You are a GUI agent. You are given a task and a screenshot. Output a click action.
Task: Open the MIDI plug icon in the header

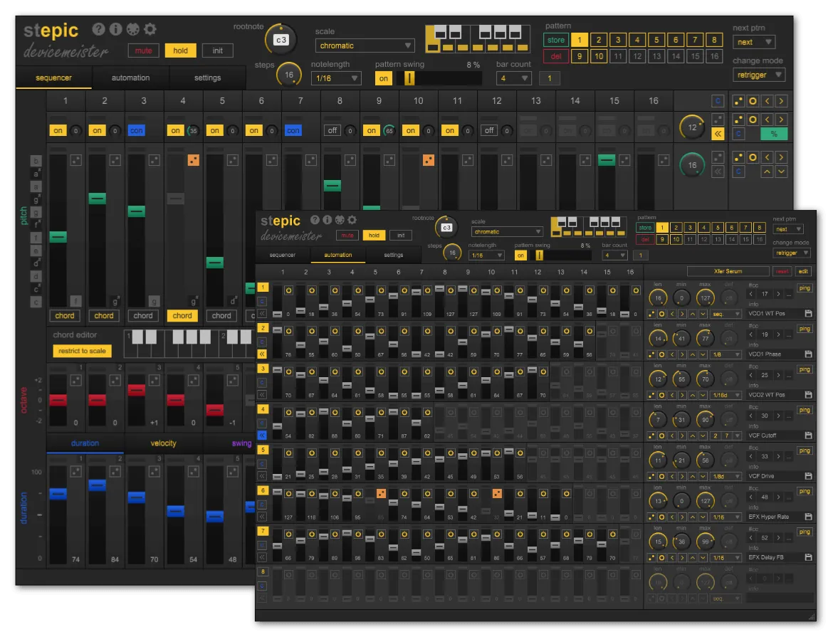[x=340, y=220]
